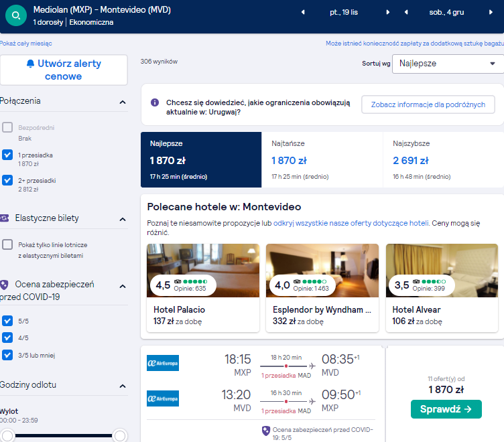Uncheck the 1 przesiadka checkbox
The height and width of the screenshot is (442, 504).
click(7, 155)
